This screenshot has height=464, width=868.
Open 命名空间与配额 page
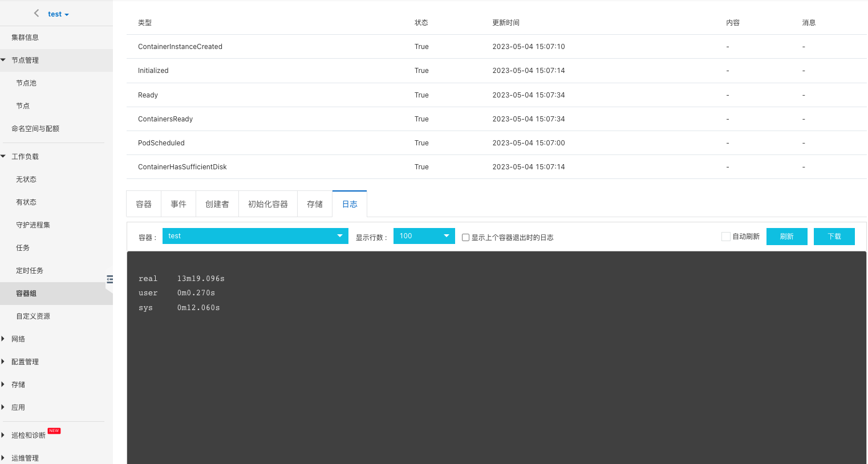[36, 128]
